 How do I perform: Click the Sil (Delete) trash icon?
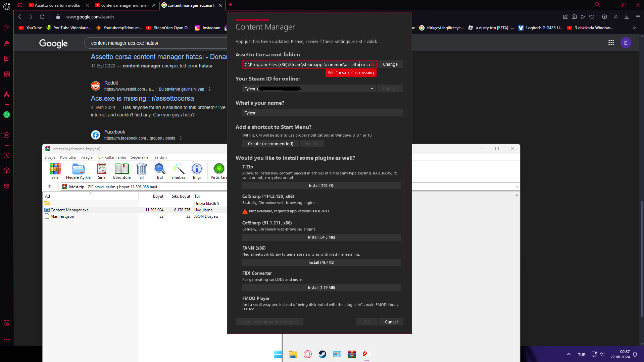coord(142,171)
